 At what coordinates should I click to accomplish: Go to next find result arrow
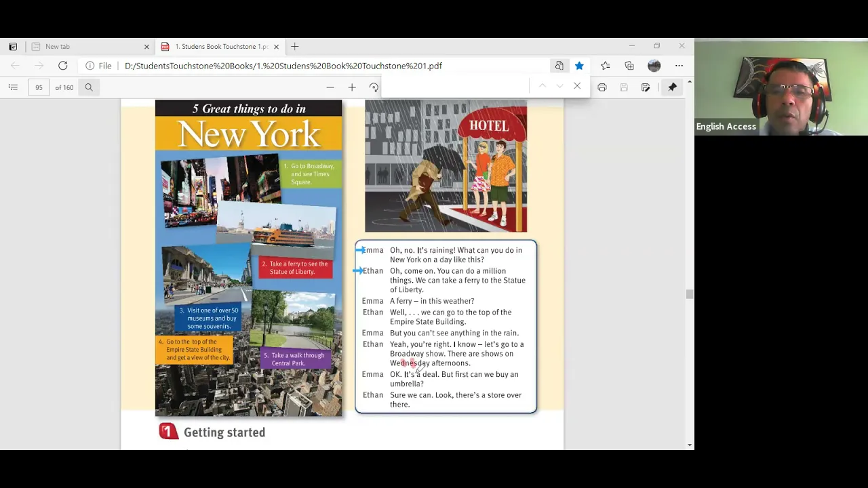click(559, 86)
